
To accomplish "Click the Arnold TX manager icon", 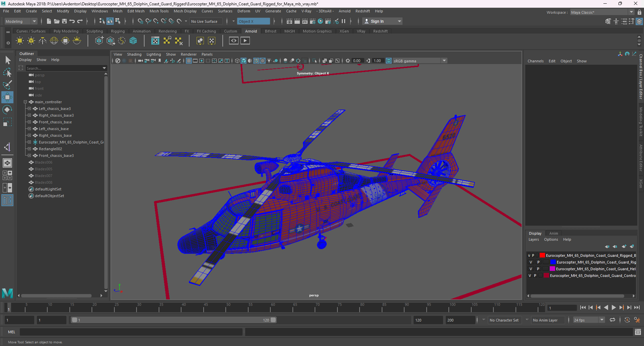I will (x=155, y=41).
